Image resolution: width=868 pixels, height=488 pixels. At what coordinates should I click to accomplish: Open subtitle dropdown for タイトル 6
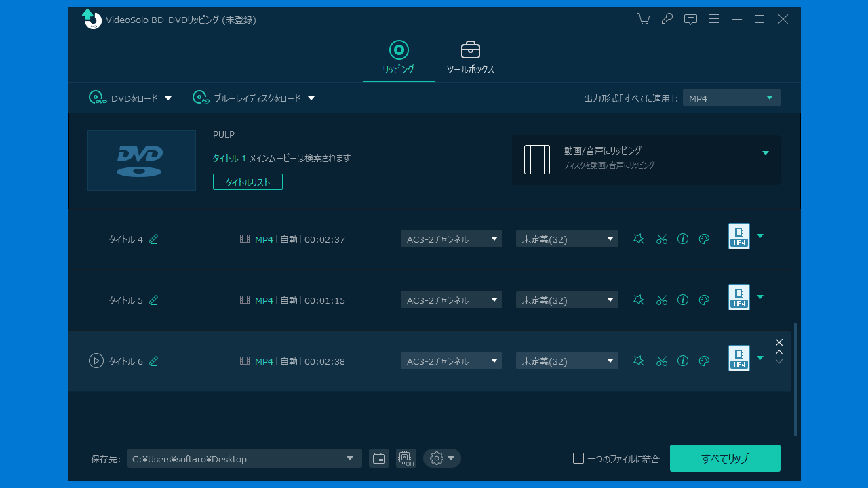(x=567, y=361)
